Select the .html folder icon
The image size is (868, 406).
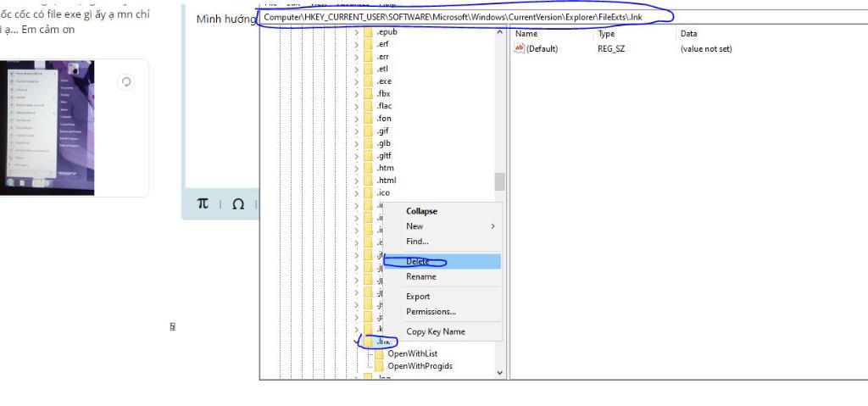click(368, 181)
